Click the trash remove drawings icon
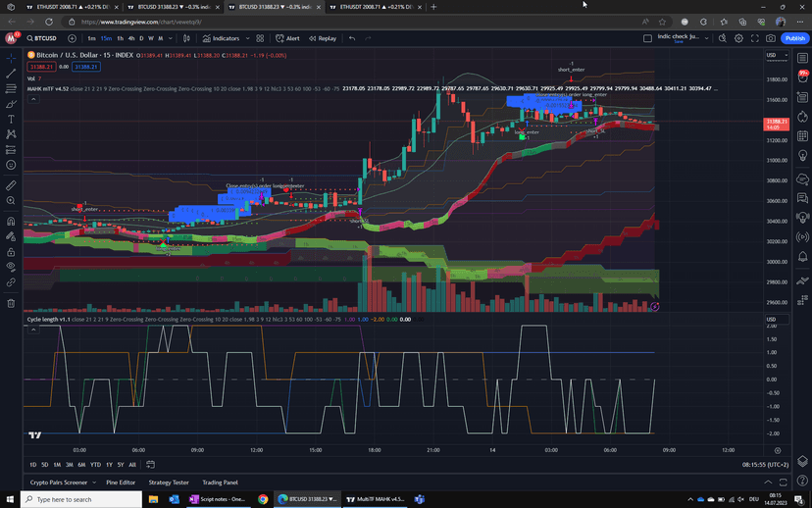The image size is (812, 508). tap(11, 303)
